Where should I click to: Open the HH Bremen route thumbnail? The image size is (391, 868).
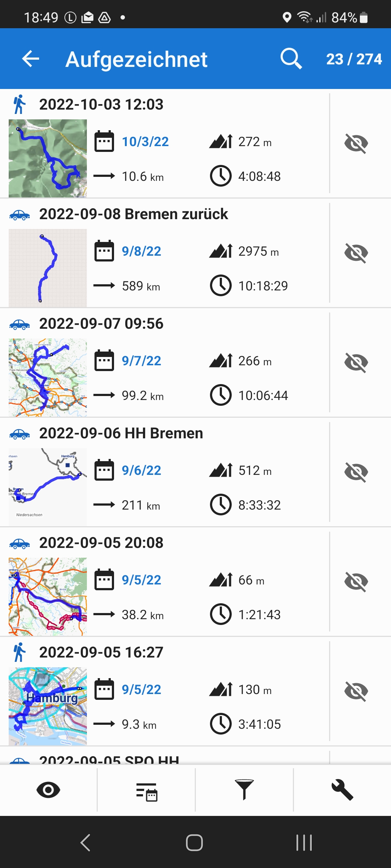[x=48, y=487]
